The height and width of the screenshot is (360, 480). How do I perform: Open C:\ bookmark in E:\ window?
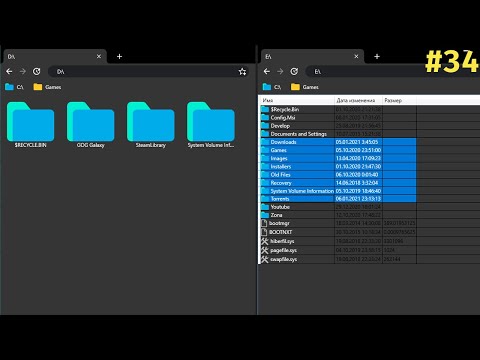coord(272,87)
